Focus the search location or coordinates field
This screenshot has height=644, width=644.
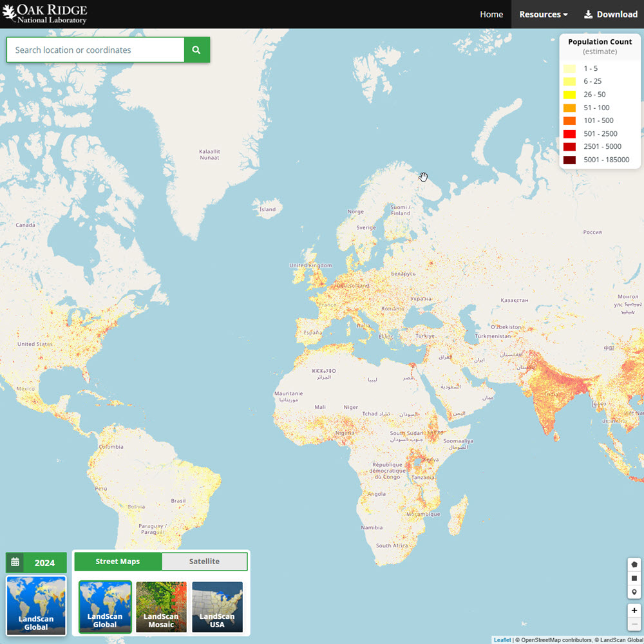click(x=95, y=50)
